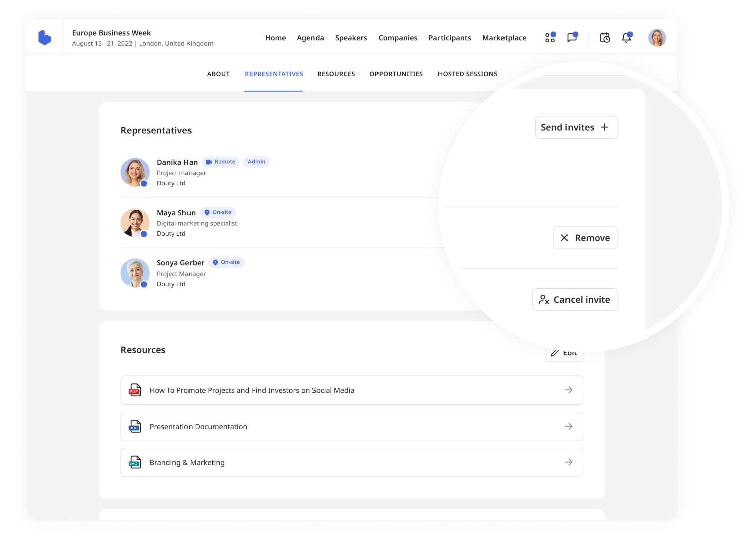Click the name Maya Shun
The image size is (756, 539).
tap(176, 213)
